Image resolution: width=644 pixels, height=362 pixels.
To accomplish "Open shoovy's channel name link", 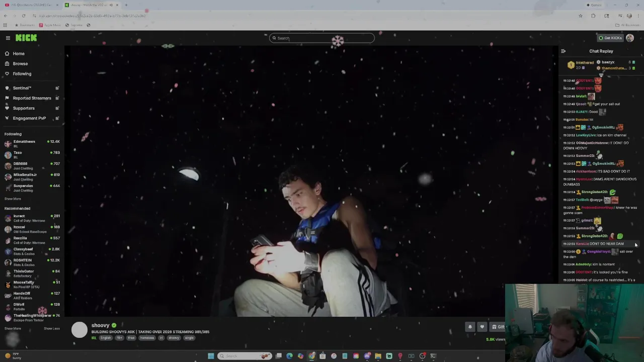I will pyautogui.click(x=100, y=325).
